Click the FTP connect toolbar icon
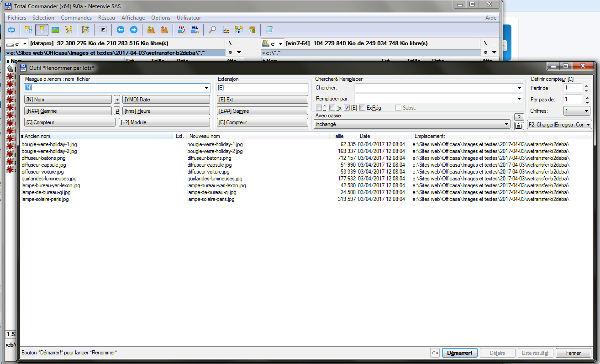The width and height of the screenshot is (600, 364). click(182, 30)
